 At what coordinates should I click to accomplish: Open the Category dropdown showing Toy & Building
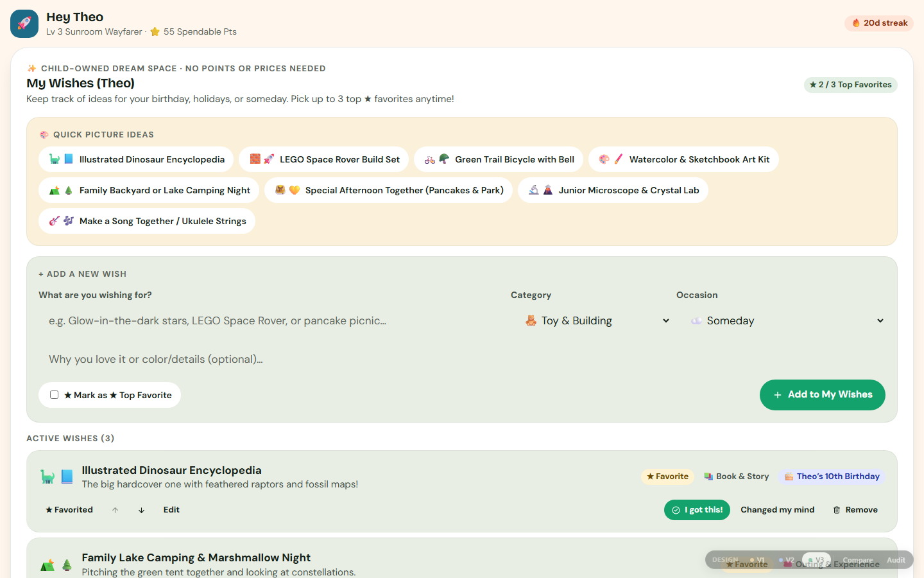pyautogui.click(x=594, y=320)
